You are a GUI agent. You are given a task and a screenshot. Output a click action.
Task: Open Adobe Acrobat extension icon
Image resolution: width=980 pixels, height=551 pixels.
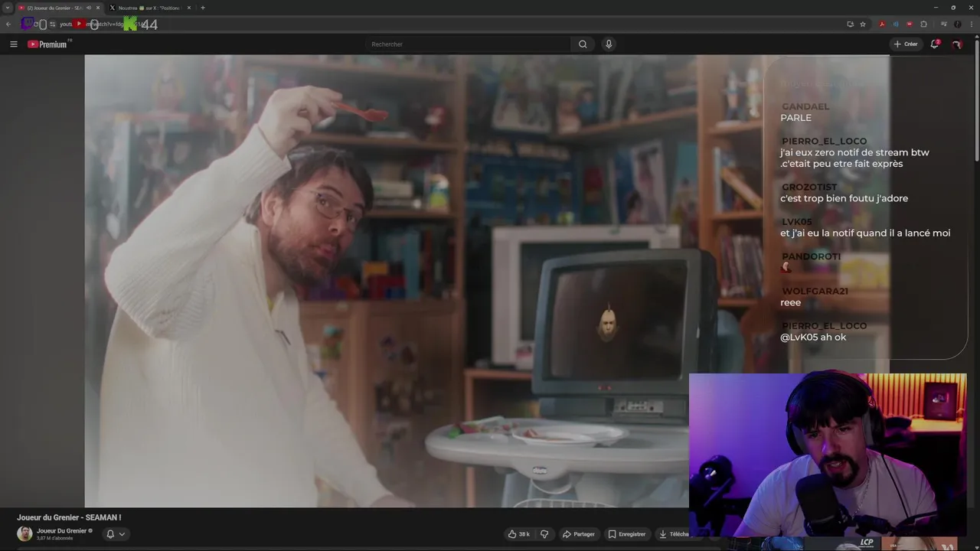click(x=882, y=24)
